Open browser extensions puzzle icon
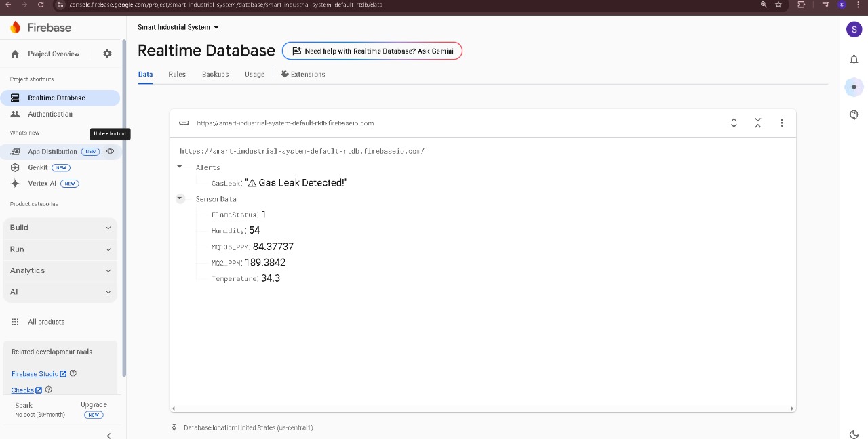The width and height of the screenshot is (868, 439). [x=802, y=5]
